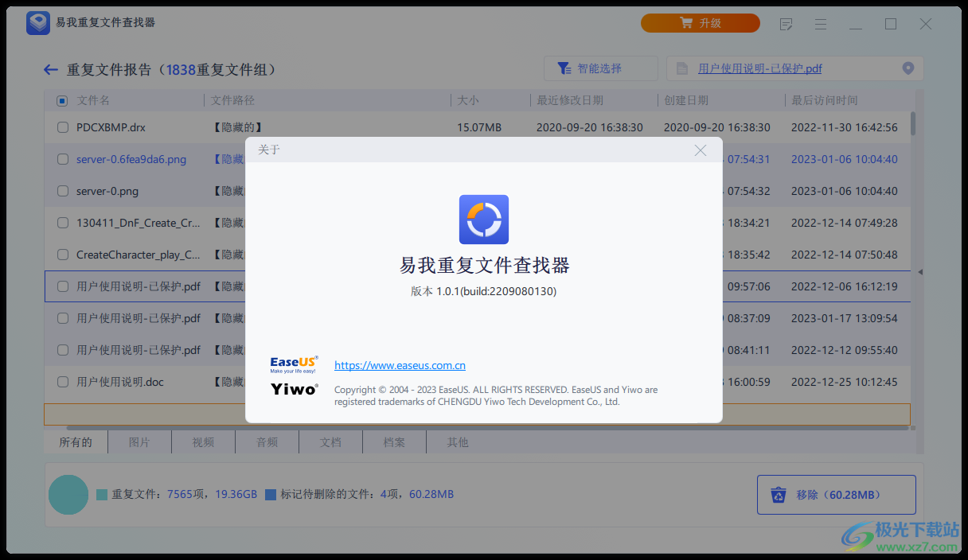Open the feedback note icon in title bar
968x560 pixels.
[x=786, y=24]
